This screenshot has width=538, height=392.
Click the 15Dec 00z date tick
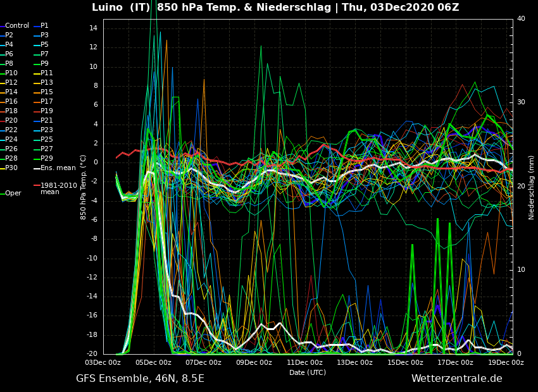[x=406, y=362]
